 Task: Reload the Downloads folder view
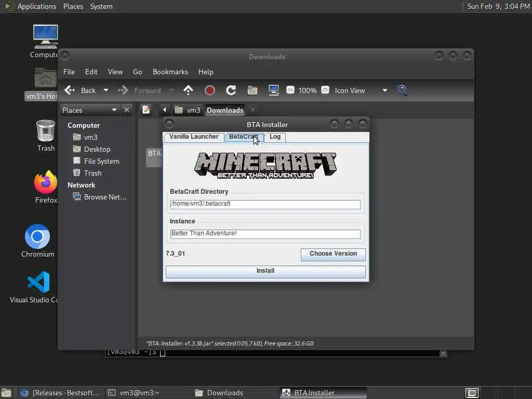click(x=231, y=90)
